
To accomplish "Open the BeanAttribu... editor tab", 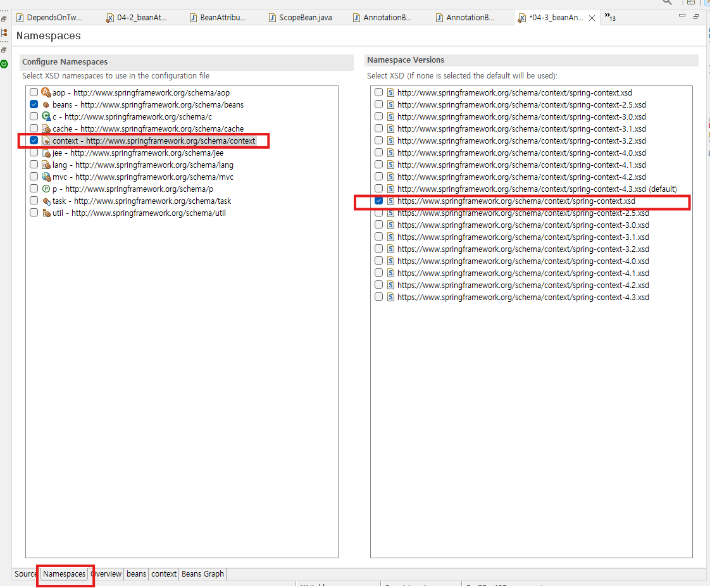I will point(218,18).
